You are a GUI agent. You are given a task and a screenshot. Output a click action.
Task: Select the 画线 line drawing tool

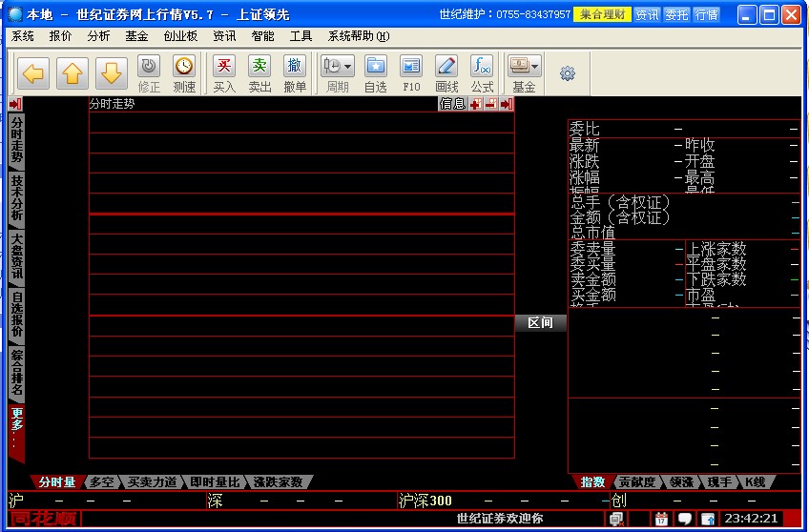[x=446, y=67]
